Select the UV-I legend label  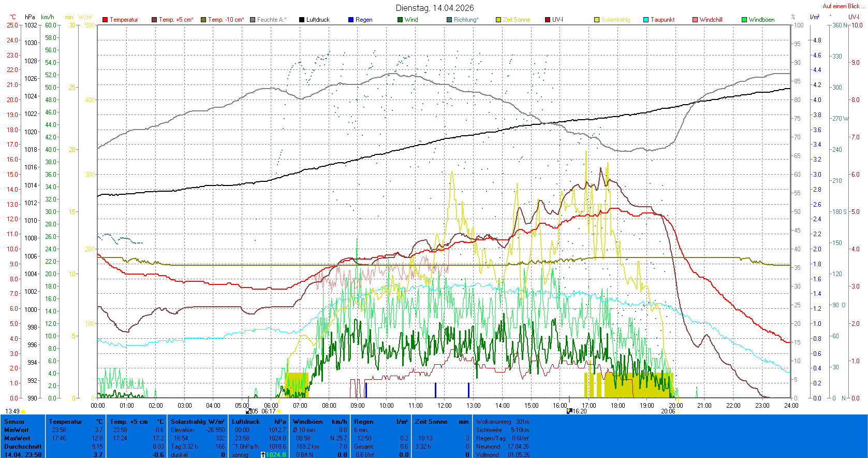[x=557, y=20]
